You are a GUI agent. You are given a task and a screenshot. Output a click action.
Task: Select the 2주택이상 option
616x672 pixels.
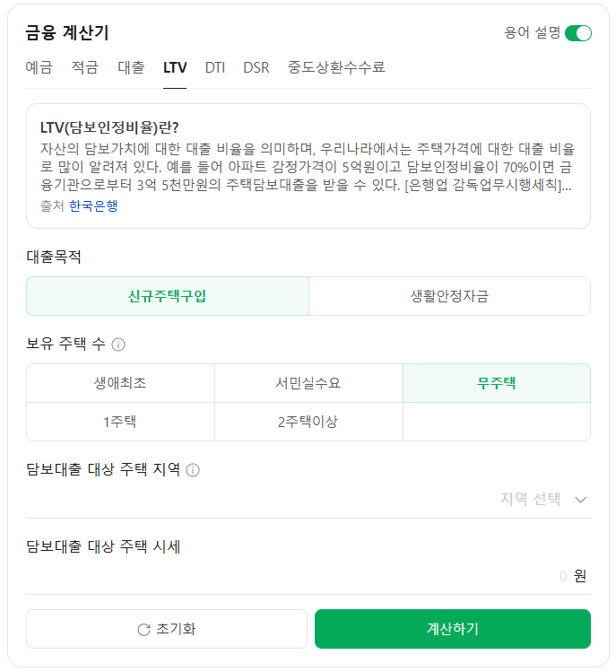point(308,422)
